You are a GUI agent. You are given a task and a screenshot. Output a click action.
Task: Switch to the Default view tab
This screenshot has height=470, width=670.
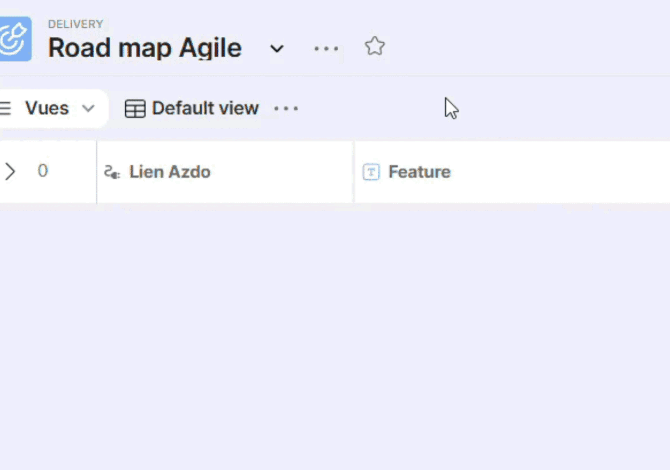pyautogui.click(x=205, y=108)
